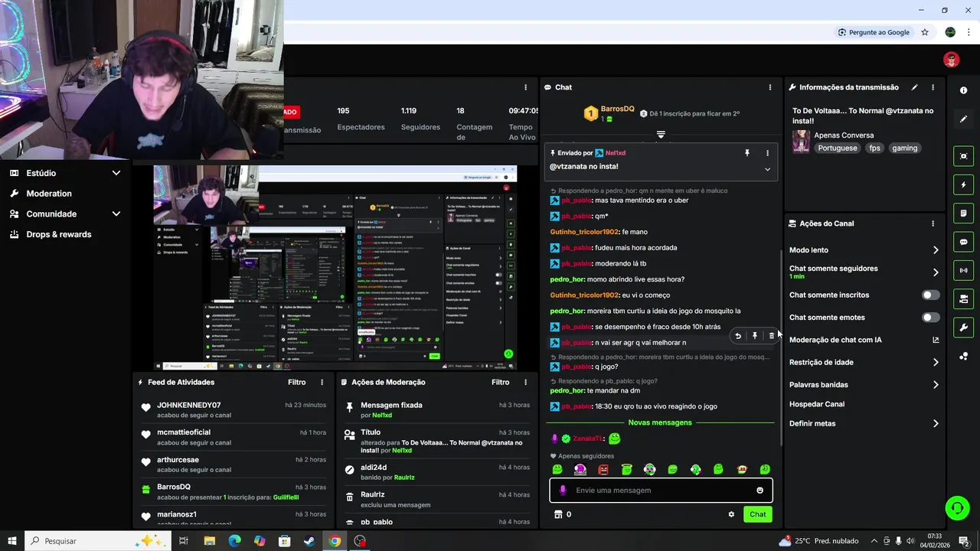Collapse the pinned message chevron
The width and height of the screenshot is (980, 551).
coord(767,169)
